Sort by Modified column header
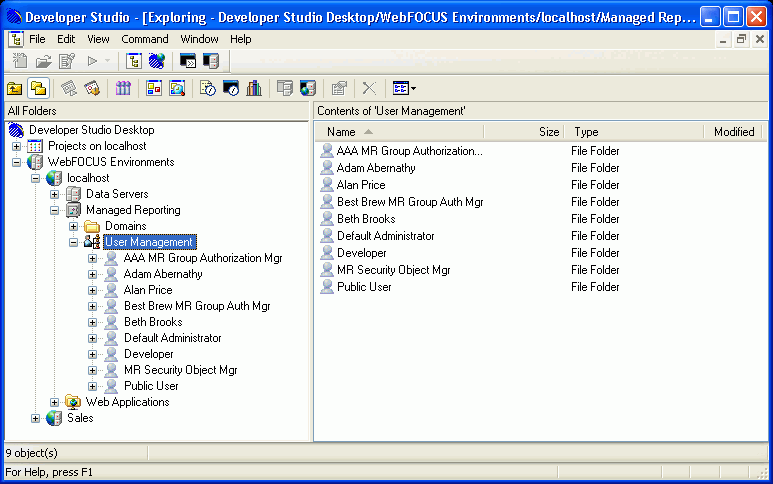Screen dimensions: 773x484 (734, 132)
